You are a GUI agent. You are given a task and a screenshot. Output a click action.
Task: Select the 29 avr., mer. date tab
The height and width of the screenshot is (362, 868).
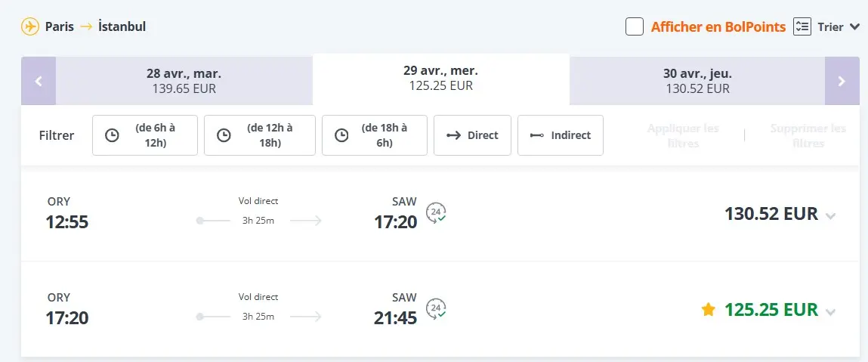coord(440,78)
